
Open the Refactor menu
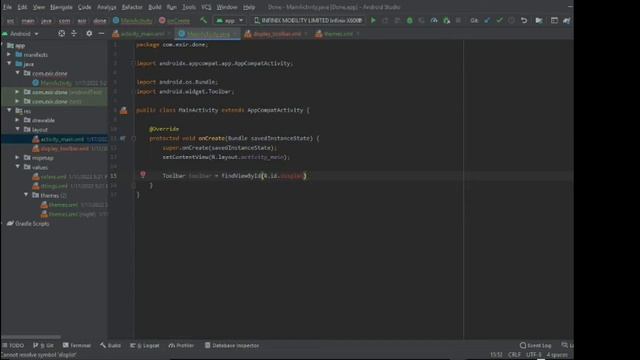click(x=132, y=7)
